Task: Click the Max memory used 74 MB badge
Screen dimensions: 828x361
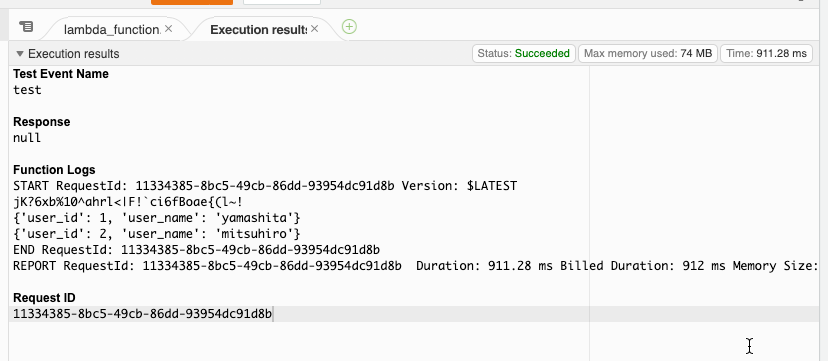Action: (x=647, y=53)
